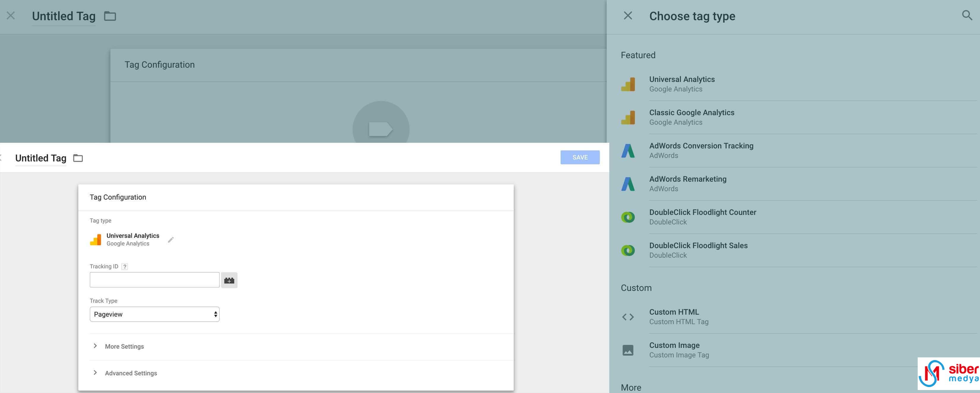Click the AdWords Conversion Tracking logo icon
This screenshot has height=393, width=980.
[x=628, y=151]
